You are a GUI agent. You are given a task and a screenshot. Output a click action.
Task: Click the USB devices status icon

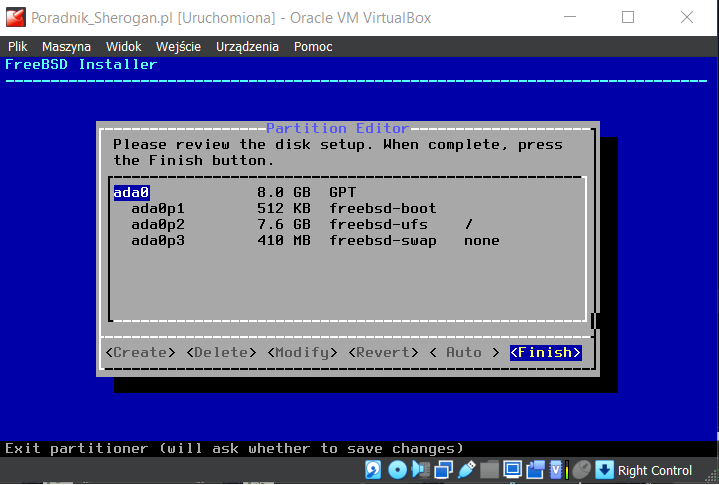[x=466, y=470]
